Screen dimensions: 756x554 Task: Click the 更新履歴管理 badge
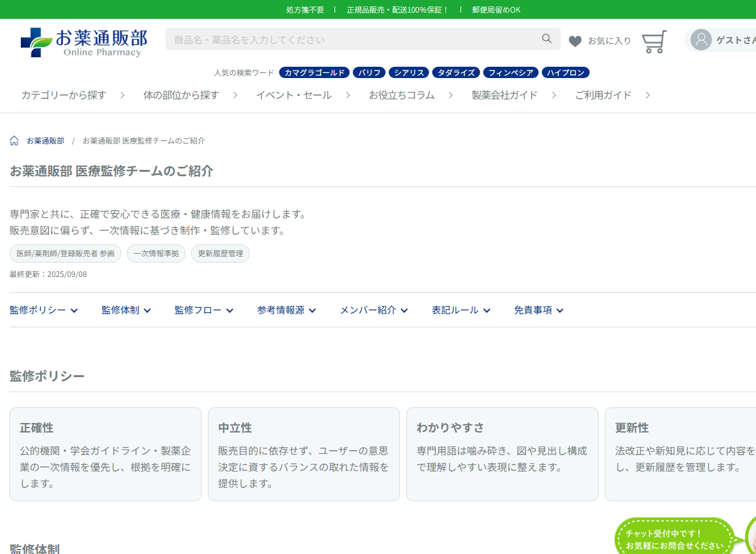point(220,254)
